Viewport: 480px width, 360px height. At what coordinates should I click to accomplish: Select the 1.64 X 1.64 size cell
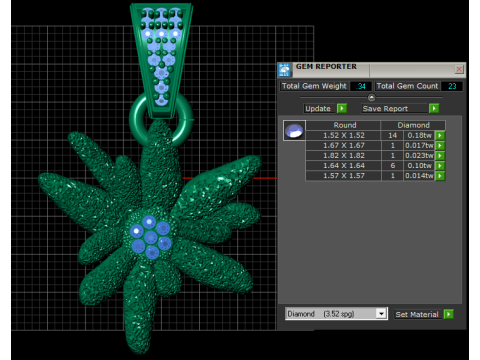coord(344,165)
